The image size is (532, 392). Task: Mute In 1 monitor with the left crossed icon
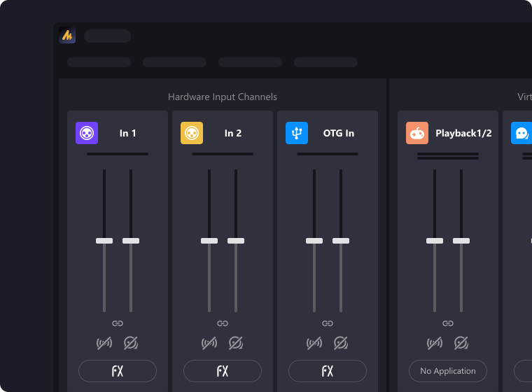(104, 343)
